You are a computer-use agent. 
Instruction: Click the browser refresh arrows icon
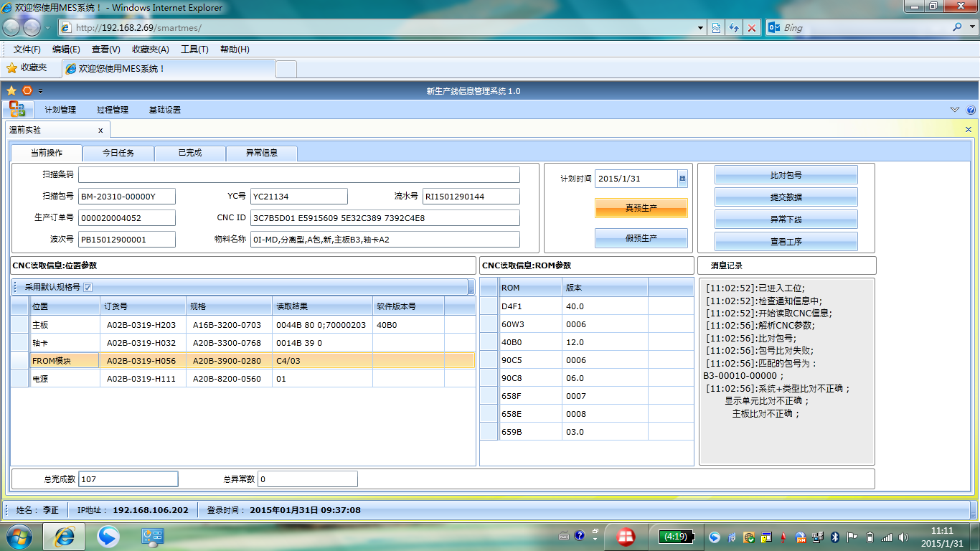(734, 28)
